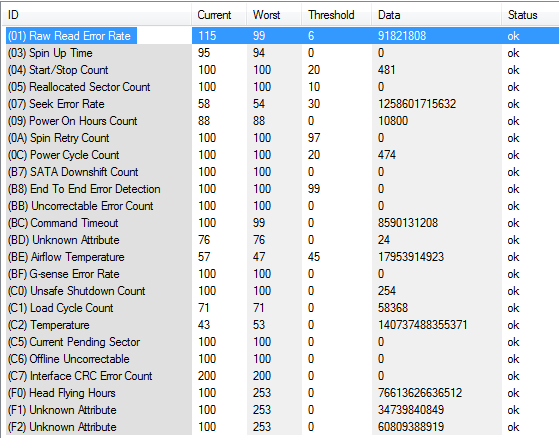Image resolution: width=559 pixels, height=438 pixels.
Task: Click ok status for (F2) Unknown Attribute
Action: point(513,427)
